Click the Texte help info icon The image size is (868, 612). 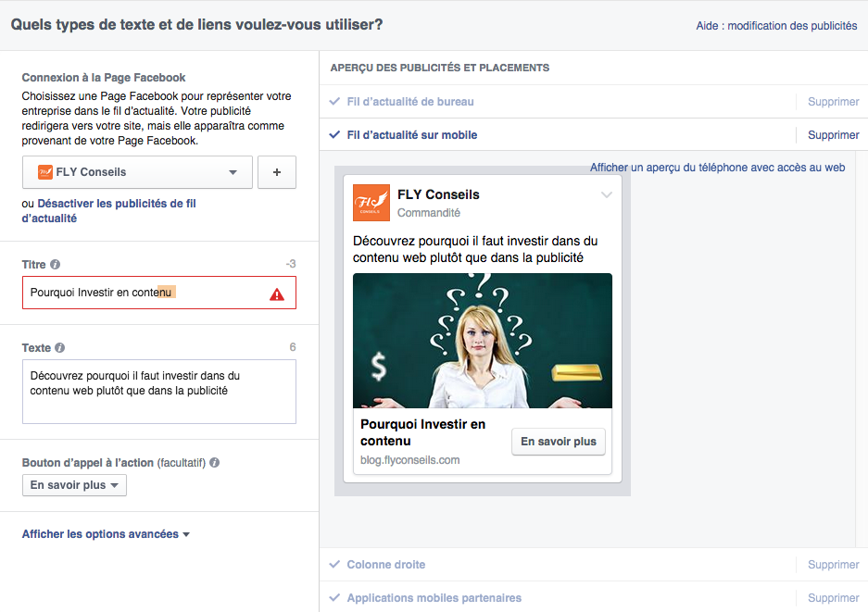61,347
